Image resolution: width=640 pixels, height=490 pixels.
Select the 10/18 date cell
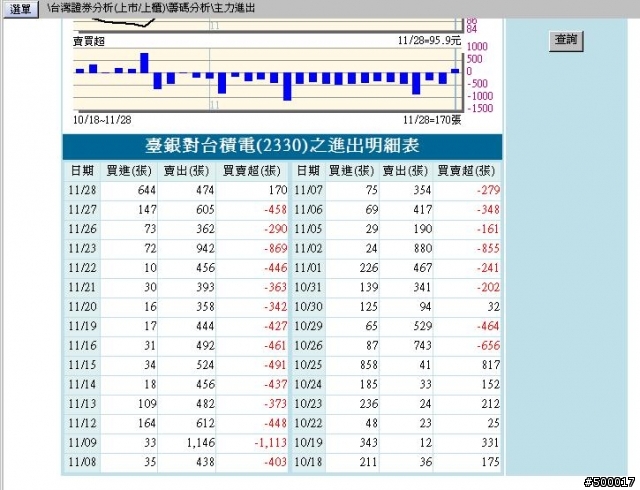(x=308, y=462)
